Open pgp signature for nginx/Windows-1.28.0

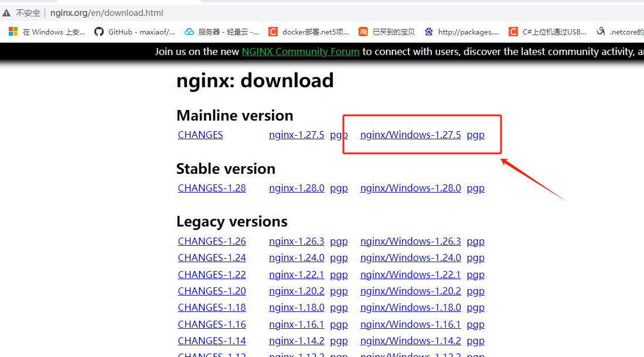tap(476, 189)
